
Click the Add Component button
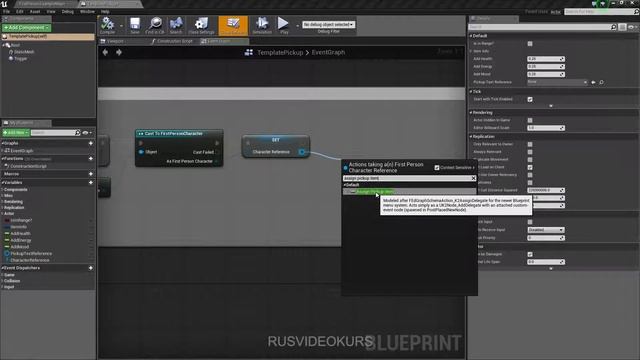(26, 27)
